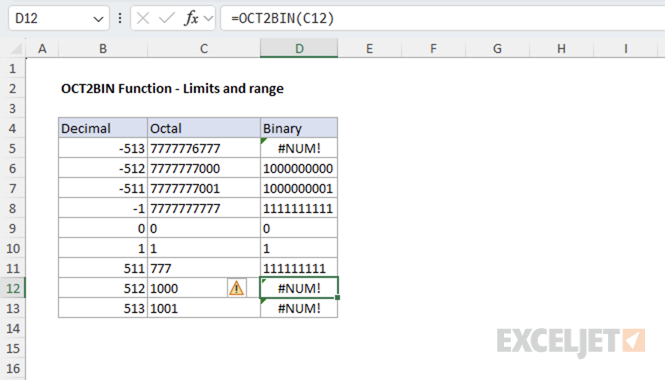Click the Cancel X icon in formula bar

tap(143, 18)
